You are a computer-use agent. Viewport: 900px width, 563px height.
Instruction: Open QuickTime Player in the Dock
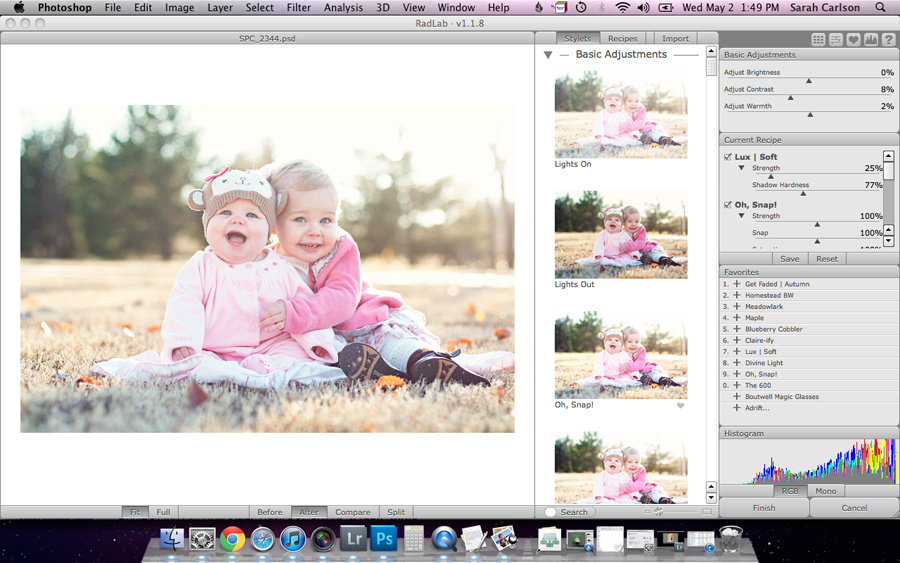444,539
